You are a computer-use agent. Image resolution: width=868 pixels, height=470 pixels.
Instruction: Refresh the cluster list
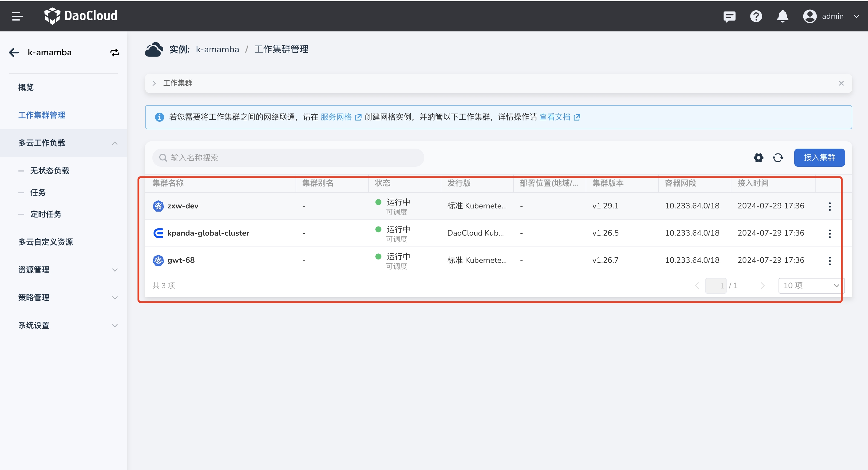click(778, 158)
